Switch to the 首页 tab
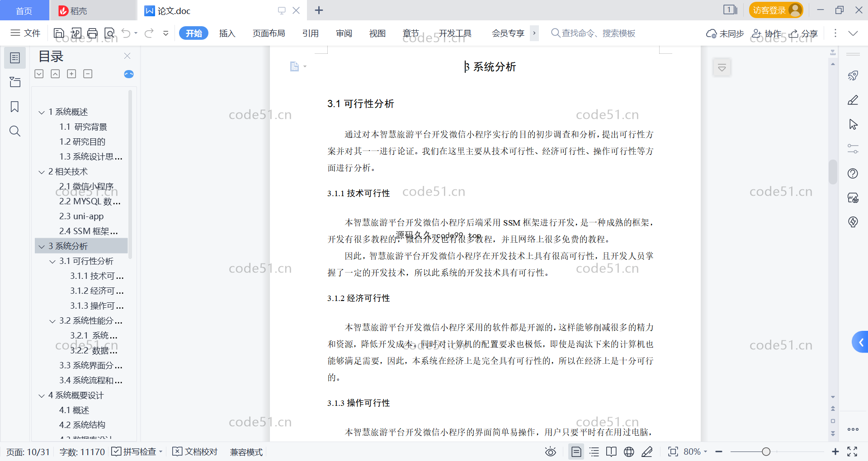 coord(24,10)
